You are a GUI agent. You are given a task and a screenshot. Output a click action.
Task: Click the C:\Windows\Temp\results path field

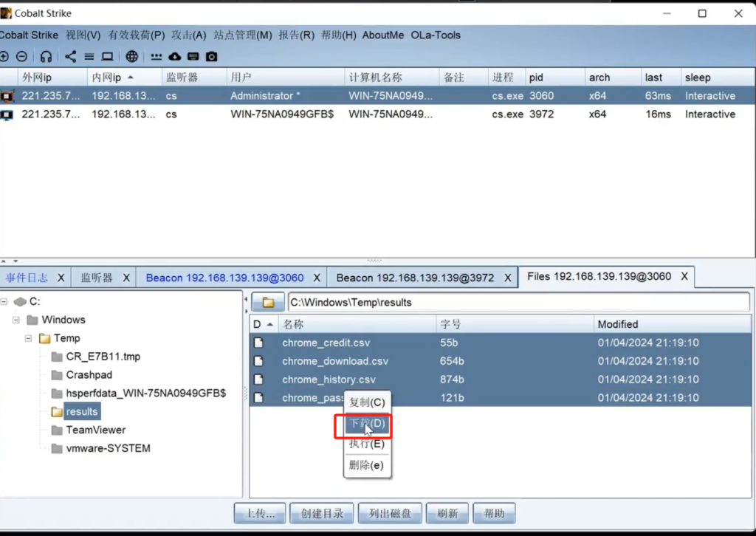coord(518,302)
